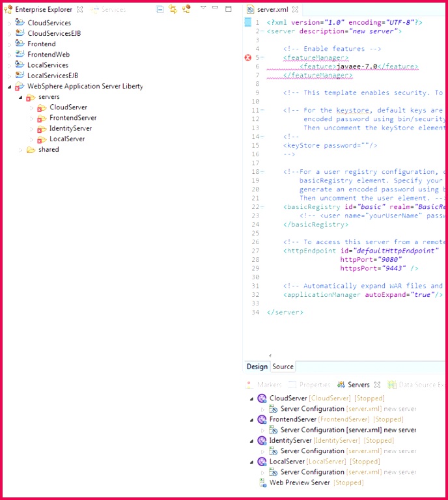Screen dimensions: 448x500
Task: Collapse the featureManager fold on line 5
Action: 262,58
